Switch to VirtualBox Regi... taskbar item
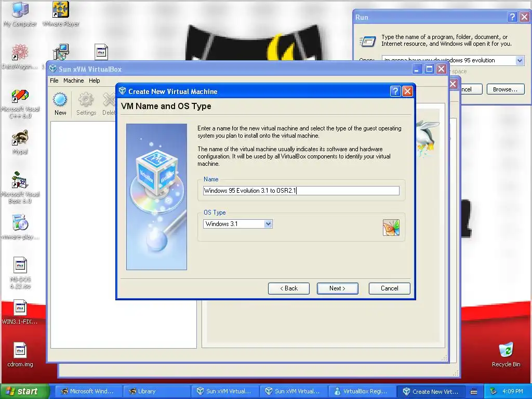The image size is (532, 399). (362, 391)
